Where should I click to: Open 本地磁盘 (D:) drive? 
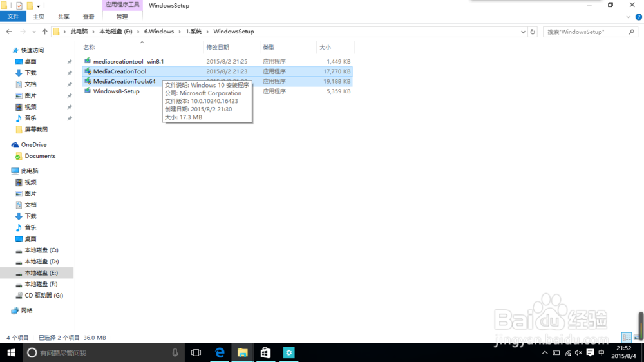click(x=41, y=262)
